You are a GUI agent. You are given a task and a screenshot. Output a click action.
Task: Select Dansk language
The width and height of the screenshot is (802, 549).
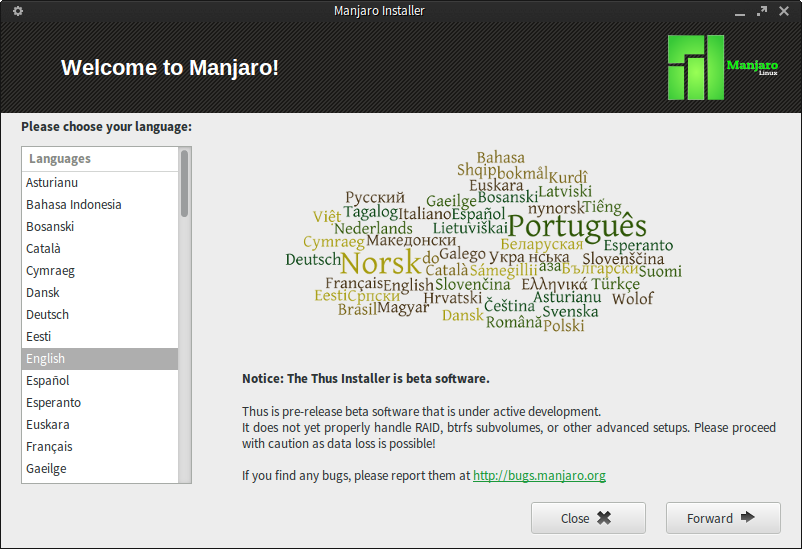coord(100,293)
